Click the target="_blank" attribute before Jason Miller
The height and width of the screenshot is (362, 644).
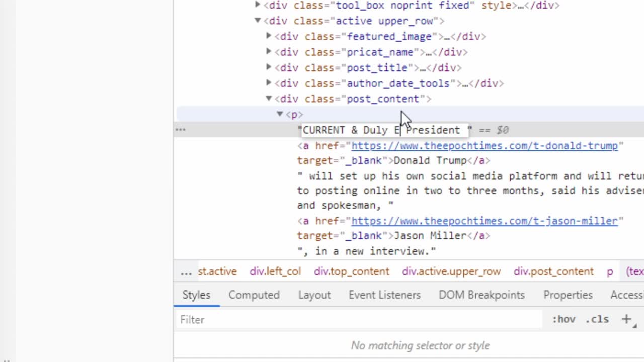[x=342, y=236]
